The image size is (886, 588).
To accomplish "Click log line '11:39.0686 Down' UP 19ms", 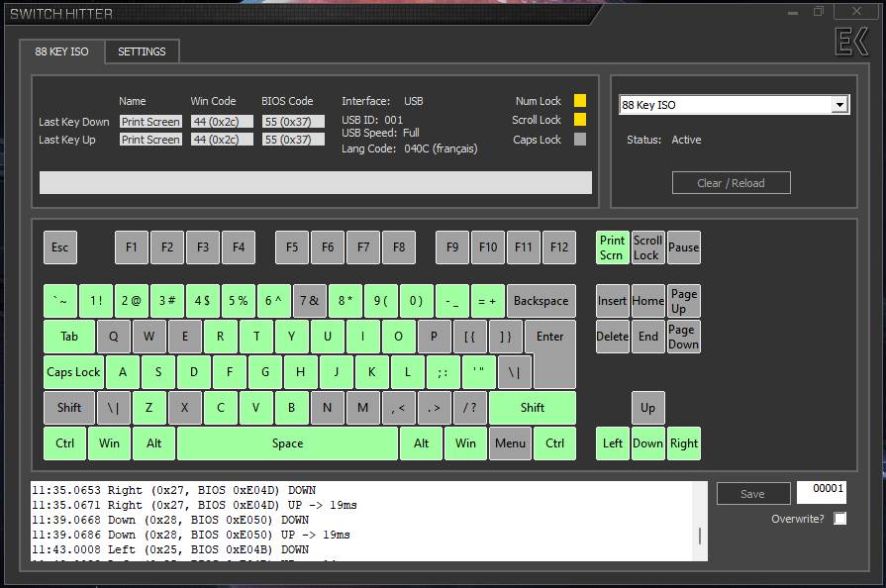I will pyautogui.click(x=191, y=535).
